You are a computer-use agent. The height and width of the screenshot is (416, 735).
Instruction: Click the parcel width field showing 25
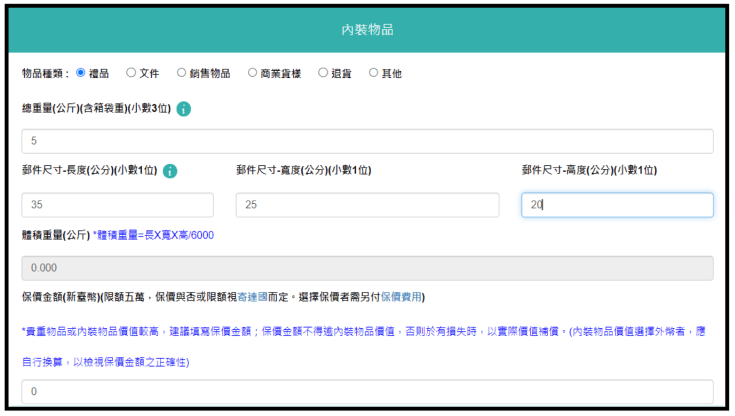367,205
